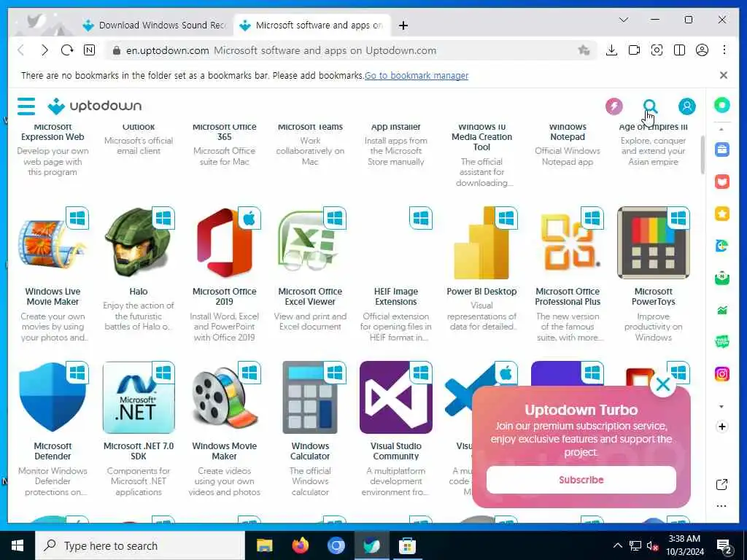The image size is (747, 560).
Task: Collapse sidebar apps with up arrow
Action: 721,130
